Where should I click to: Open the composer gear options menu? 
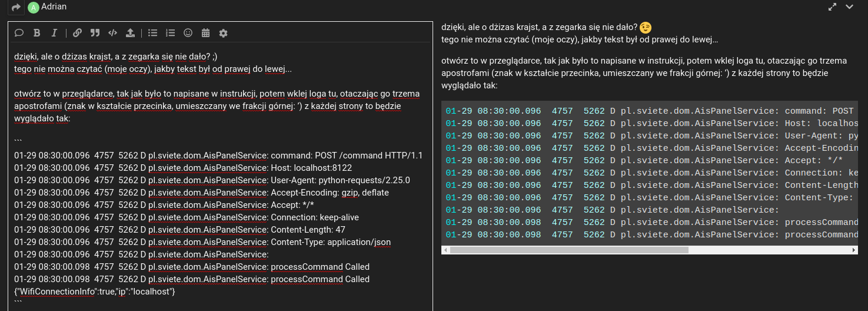click(223, 33)
